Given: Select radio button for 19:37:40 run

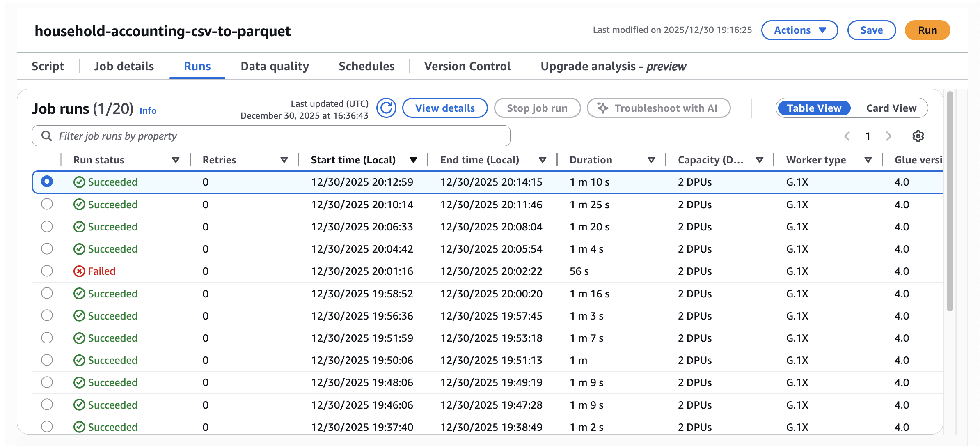Looking at the screenshot, I should tap(47, 427).
